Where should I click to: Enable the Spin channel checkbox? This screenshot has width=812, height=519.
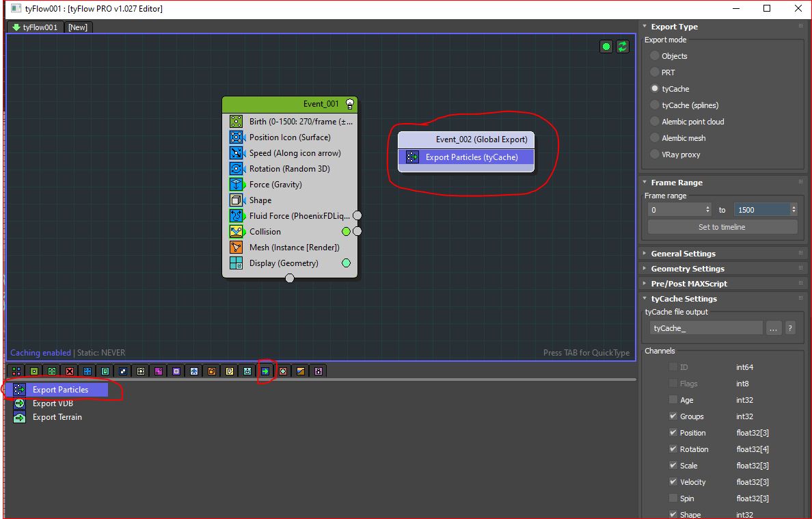click(673, 498)
